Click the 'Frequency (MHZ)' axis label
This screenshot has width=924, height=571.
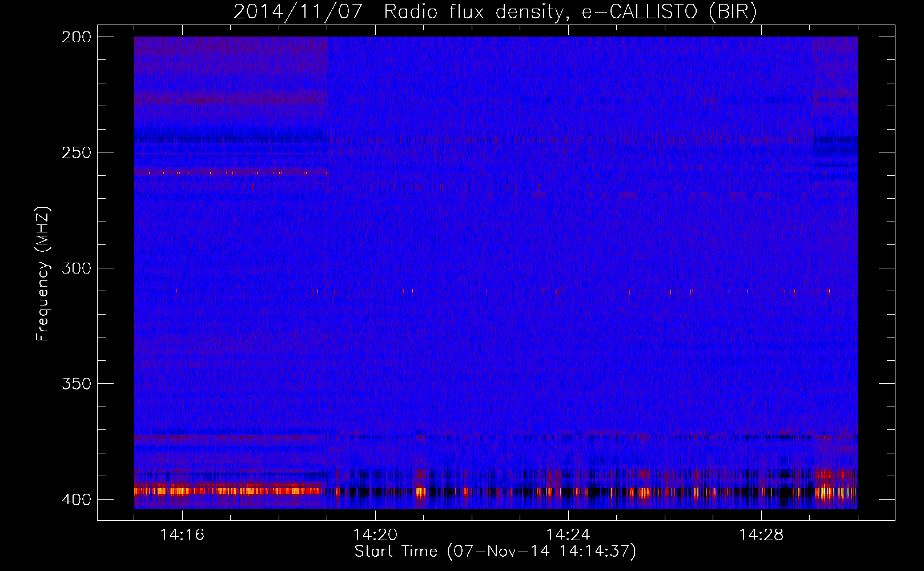click(x=43, y=274)
